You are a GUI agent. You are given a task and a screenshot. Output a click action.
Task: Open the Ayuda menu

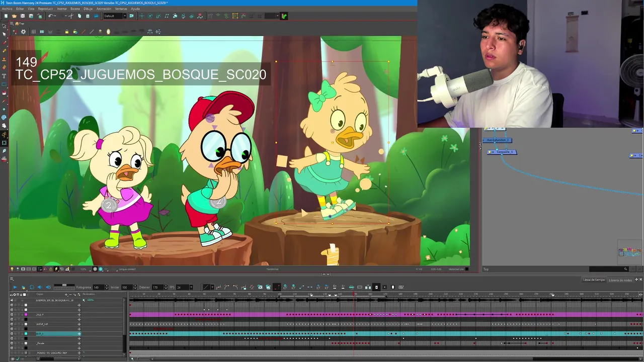pyautogui.click(x=135, y=9)
